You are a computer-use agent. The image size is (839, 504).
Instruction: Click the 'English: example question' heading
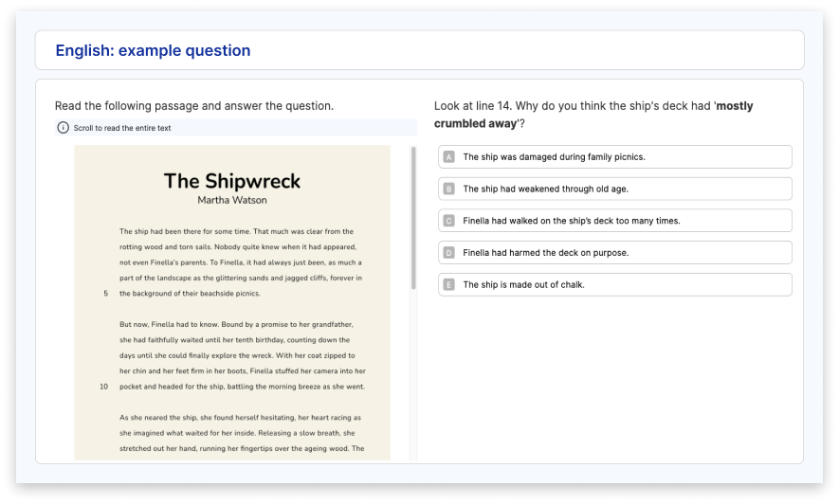153,50
